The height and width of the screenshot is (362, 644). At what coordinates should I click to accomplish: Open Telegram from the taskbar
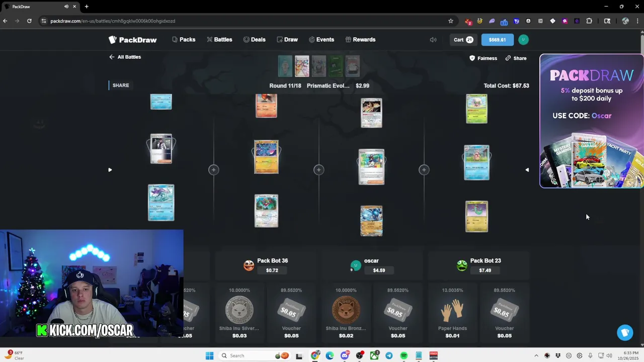[389, 356]
